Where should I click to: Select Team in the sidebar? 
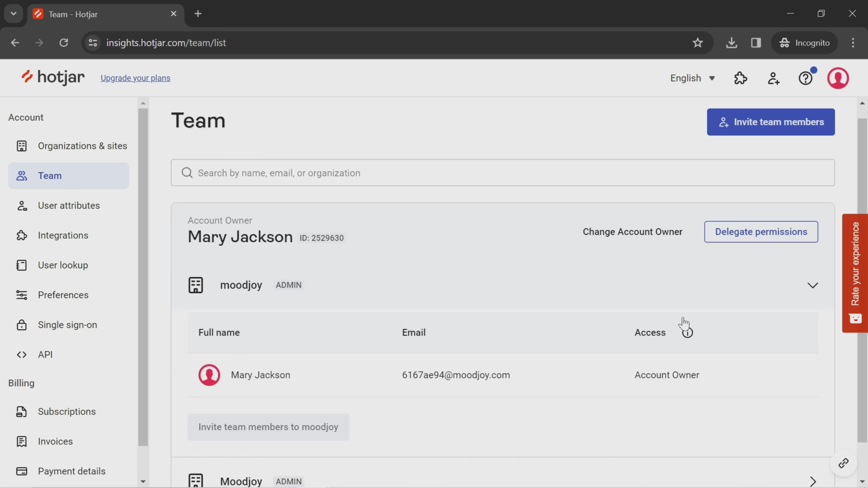click(x=69, y=176)
